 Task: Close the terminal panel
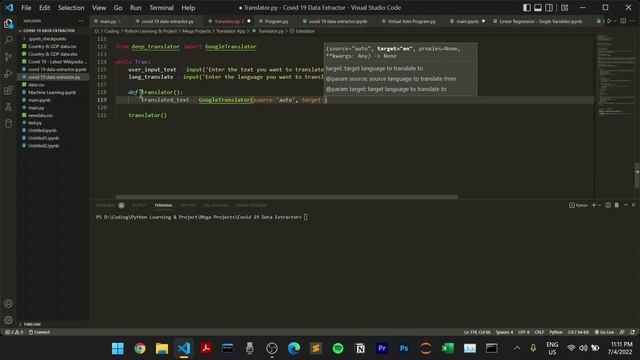point(633,205)
